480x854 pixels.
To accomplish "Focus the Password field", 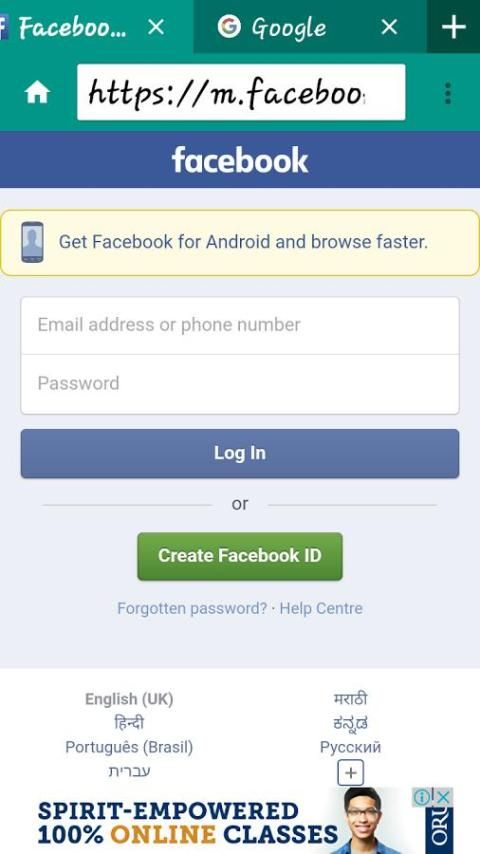I will pos(240,384).
